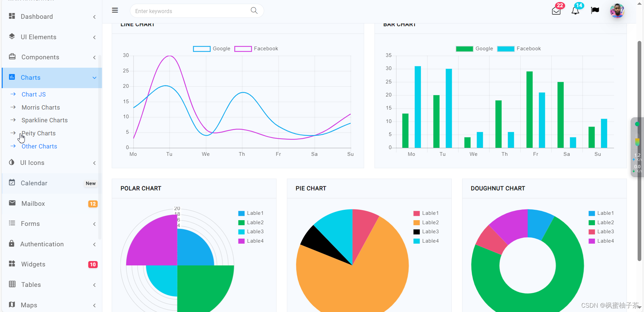
Task: Click the flag language icon
Action: [595, 10]
